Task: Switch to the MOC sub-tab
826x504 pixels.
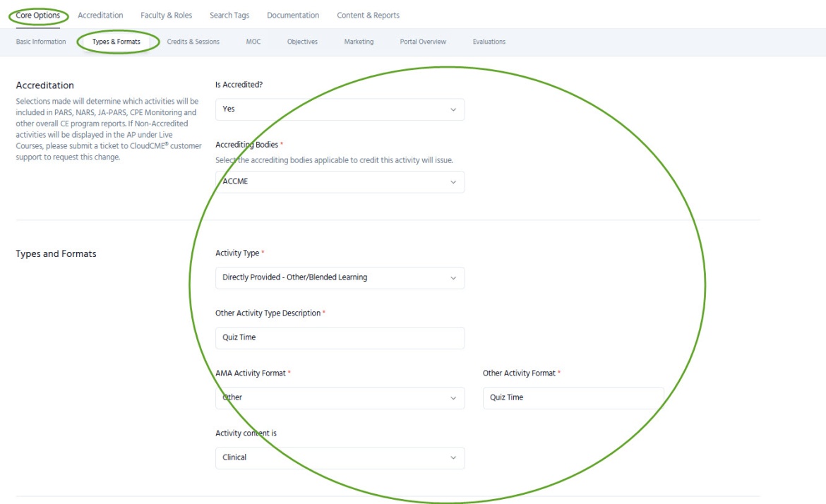Action: click(253, 42)
